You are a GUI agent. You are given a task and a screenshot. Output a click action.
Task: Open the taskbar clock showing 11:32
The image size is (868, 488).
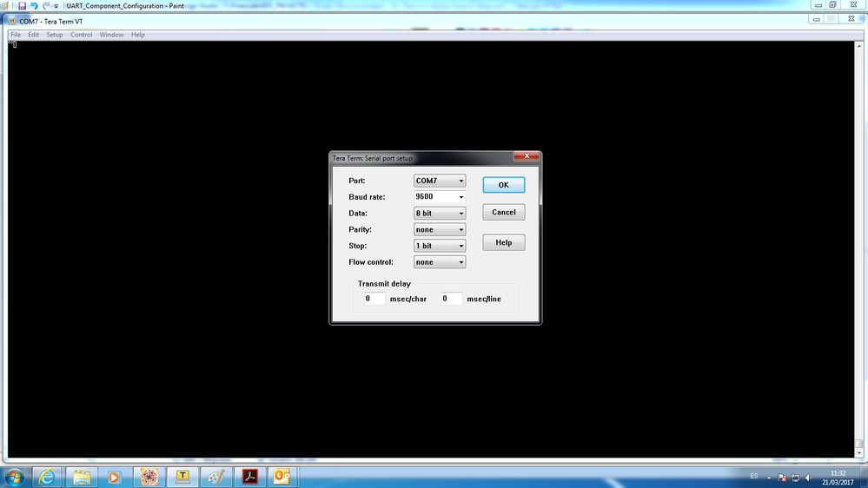(838, 478)
